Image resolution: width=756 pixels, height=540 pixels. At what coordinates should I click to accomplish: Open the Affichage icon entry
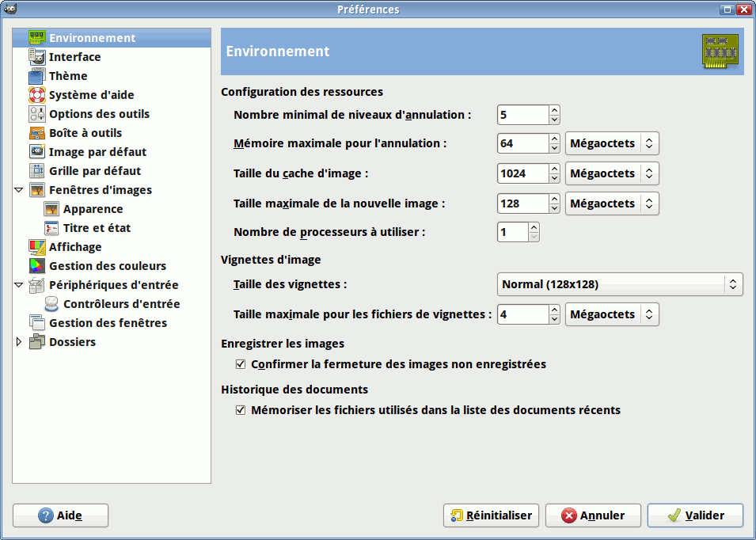coord(37,247)
